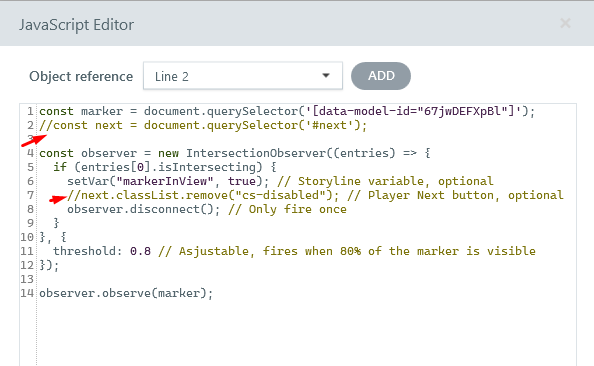Screen dimensions: 594x366
Task: Click the commented line '//const next = document.querySelector'
Action: click(203, 125)
